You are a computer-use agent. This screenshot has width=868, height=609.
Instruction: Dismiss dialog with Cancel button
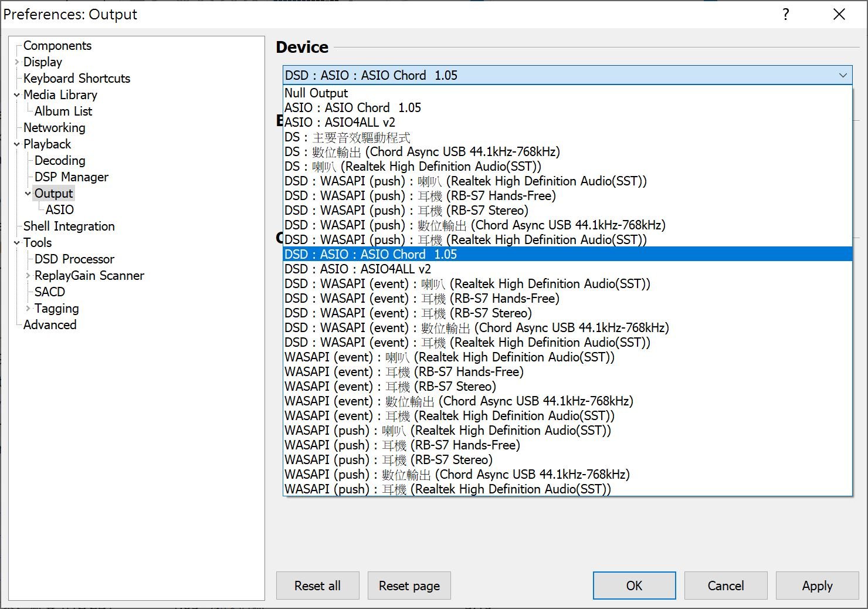[725, 586]
